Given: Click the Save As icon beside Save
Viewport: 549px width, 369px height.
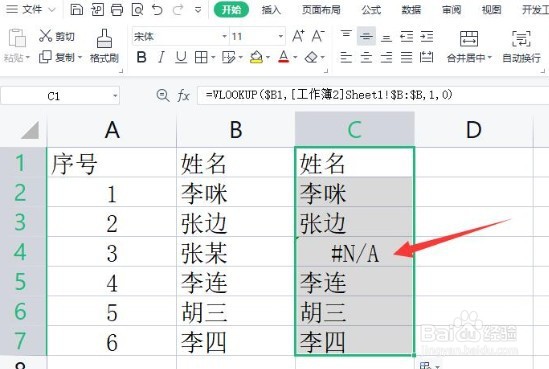Looking at the screenshot, I should pyautogui.click(x=97, y=9).
